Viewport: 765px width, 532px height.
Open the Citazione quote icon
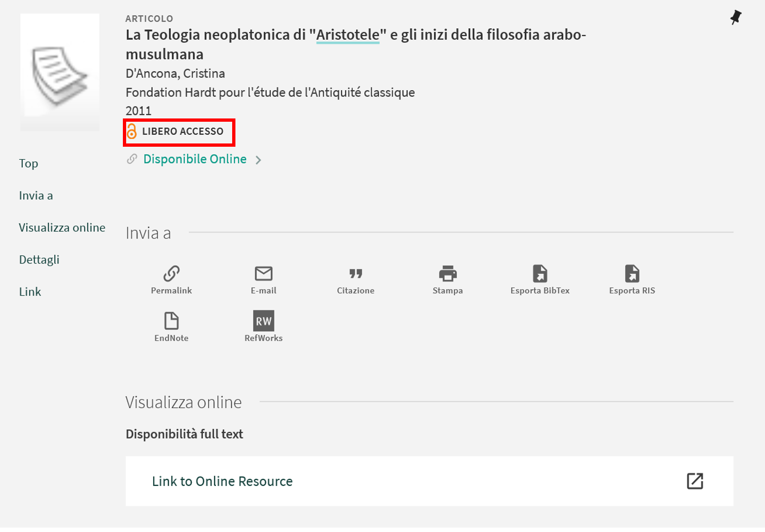[356, 273]
